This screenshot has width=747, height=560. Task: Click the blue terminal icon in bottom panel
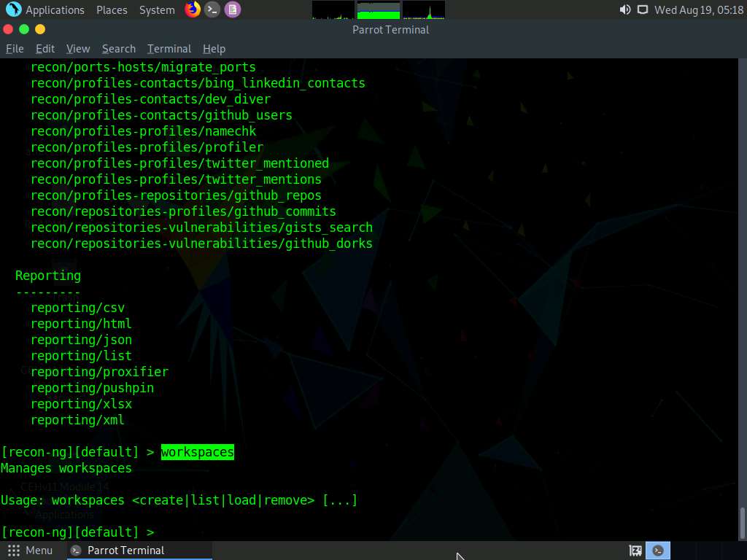[658, 551]
